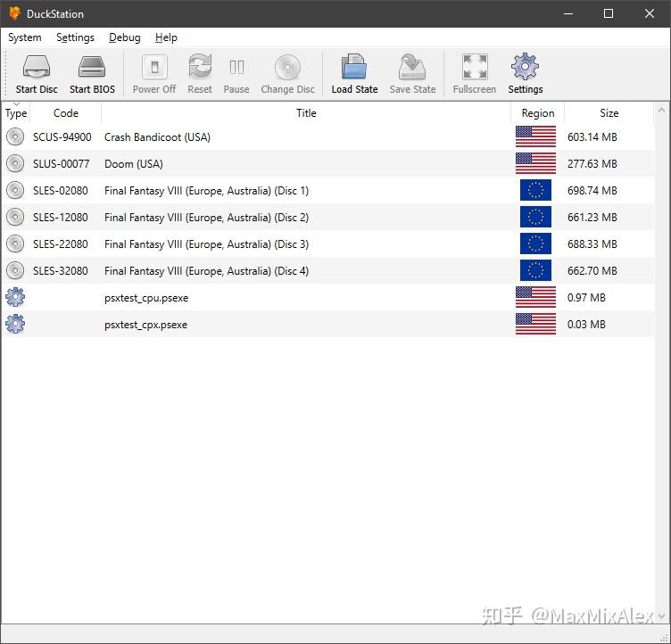Viewport: 671px width, 644px height.
Task: Open the System menu
Action: pos(25,37)
